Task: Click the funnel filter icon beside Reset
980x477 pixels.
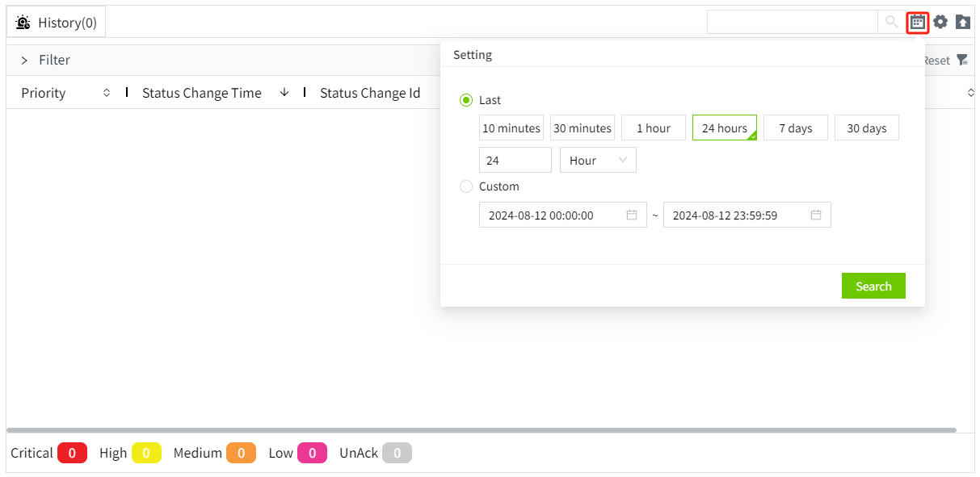Action: (x=961, y=61)
